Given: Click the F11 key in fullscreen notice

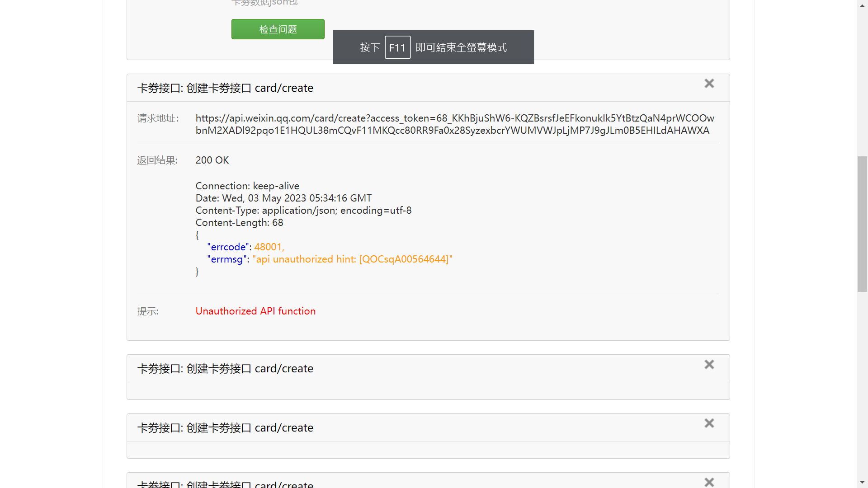Looking at the screenshot, I should tap(397, 47).
